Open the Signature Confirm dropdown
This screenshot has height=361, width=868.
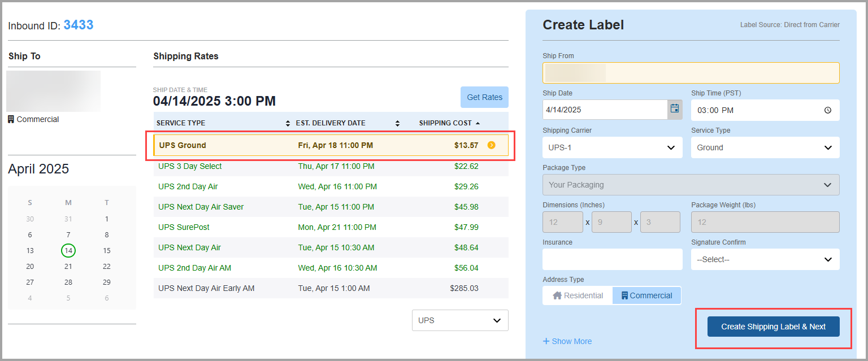point(765,259)
